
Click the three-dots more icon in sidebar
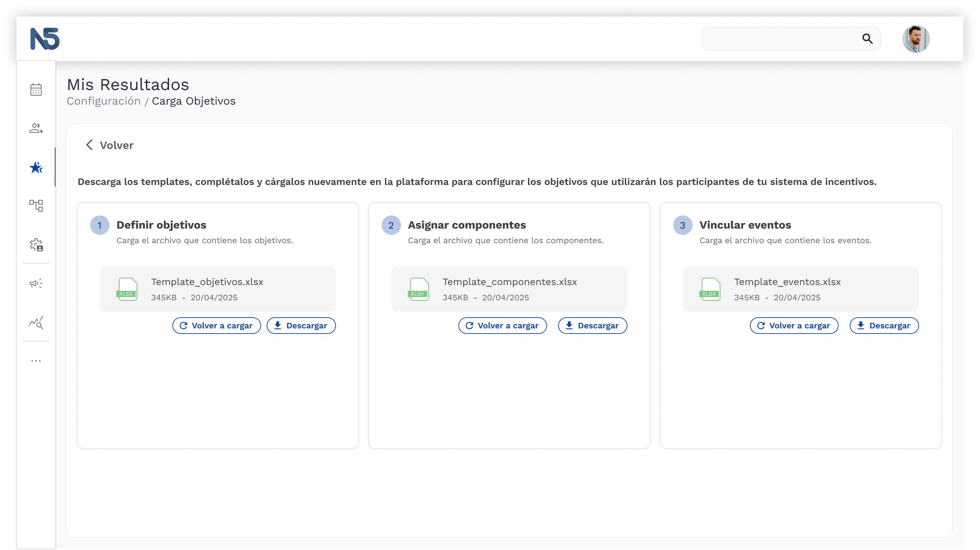[x=36, y=361]
